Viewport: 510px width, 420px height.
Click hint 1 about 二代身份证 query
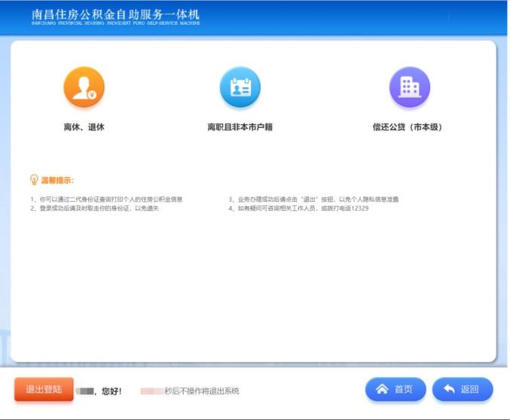pyautogui.click(x=107, y=199)
